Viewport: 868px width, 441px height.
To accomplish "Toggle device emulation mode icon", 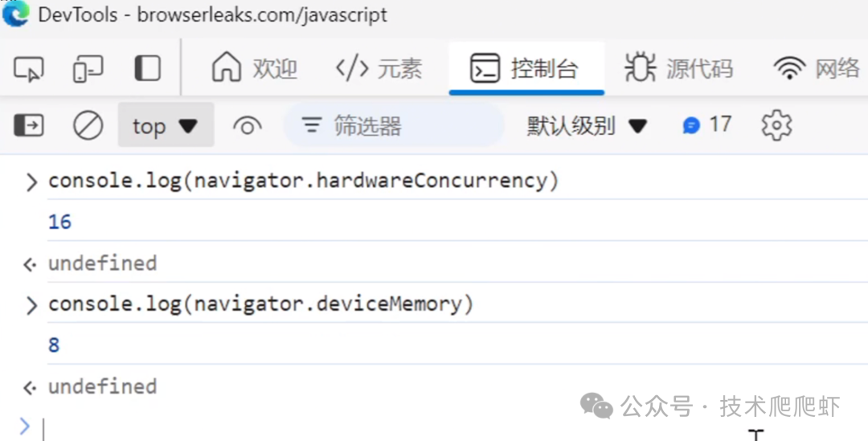I will tap(87, 69).
